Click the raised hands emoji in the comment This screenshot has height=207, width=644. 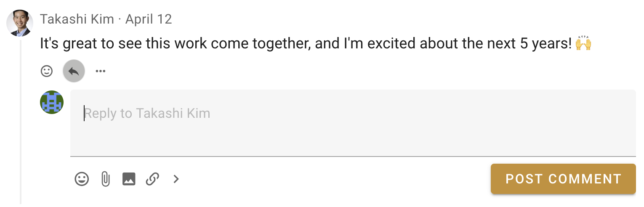[x=583, y=43]
